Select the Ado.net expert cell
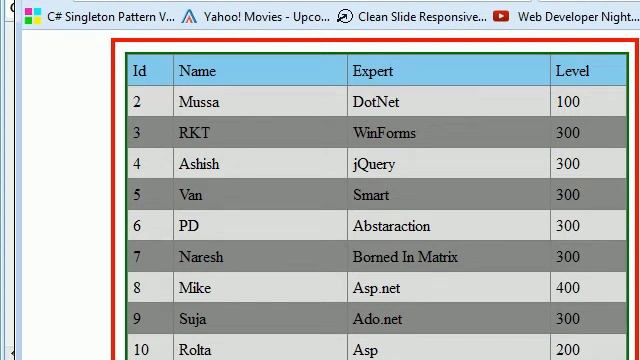The image size is (640, 360). 449,319
